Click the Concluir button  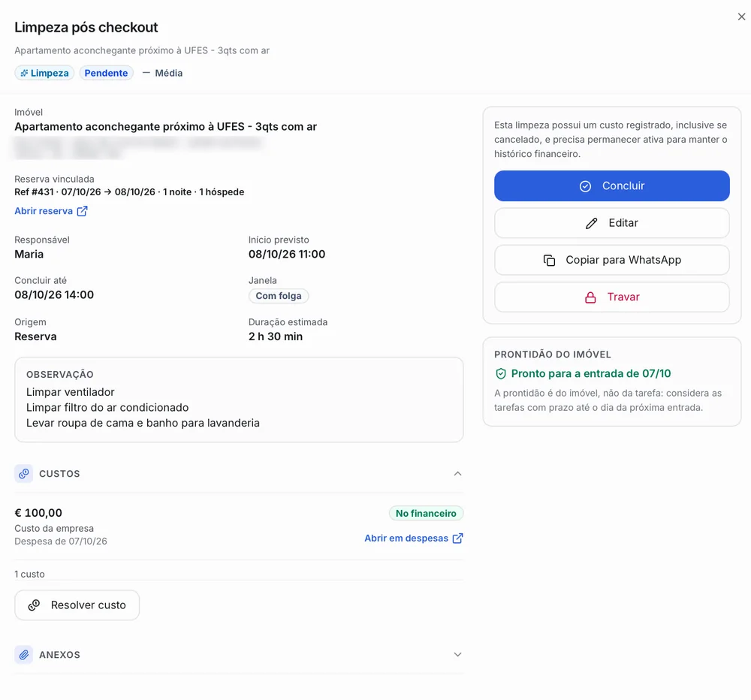pos(611,186)
